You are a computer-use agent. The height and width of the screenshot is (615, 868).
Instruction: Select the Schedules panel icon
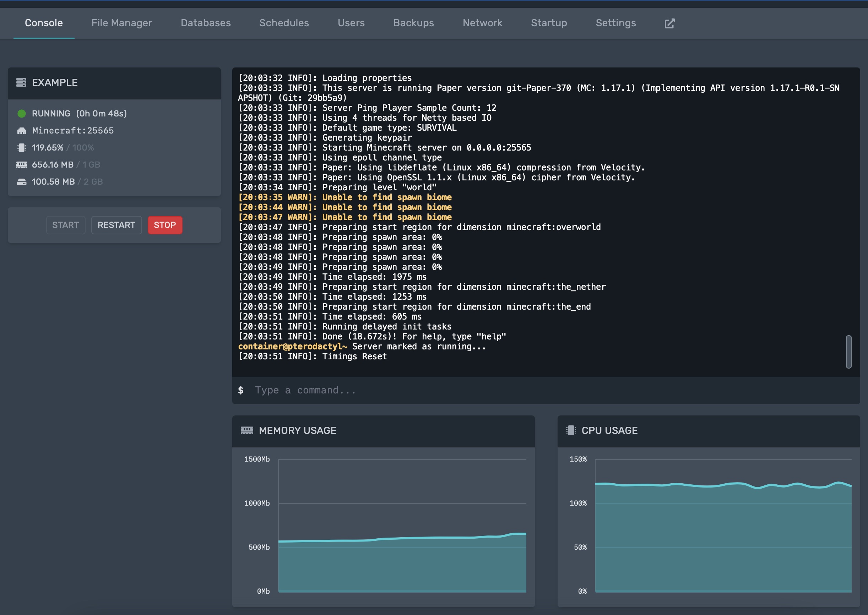(283, 23)
